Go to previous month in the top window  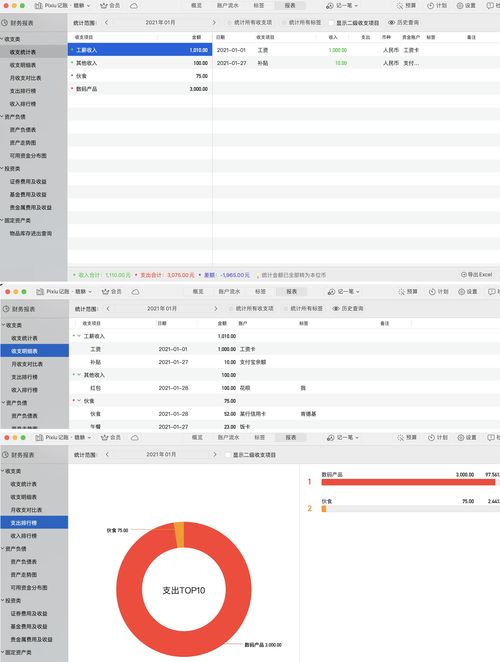[x=106, y=22]
